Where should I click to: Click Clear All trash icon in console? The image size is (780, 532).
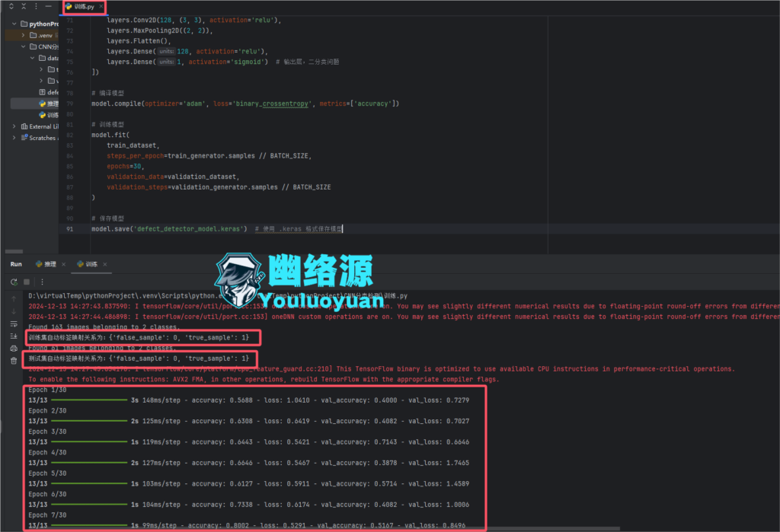(14, 361)
